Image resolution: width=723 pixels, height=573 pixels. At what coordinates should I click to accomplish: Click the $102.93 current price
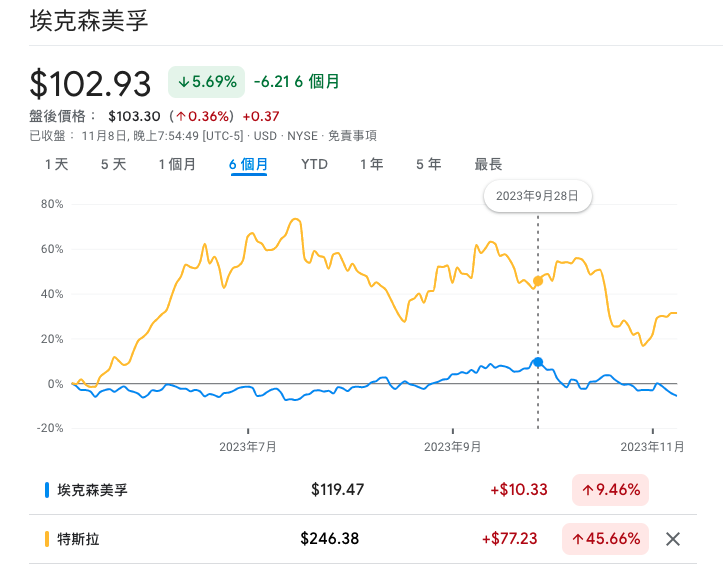(90, 83)
